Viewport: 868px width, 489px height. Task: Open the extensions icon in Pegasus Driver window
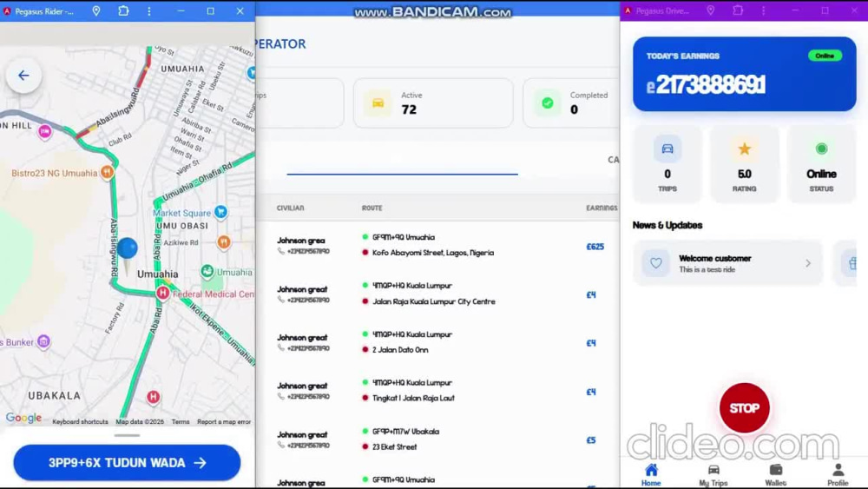coord(738,10)
